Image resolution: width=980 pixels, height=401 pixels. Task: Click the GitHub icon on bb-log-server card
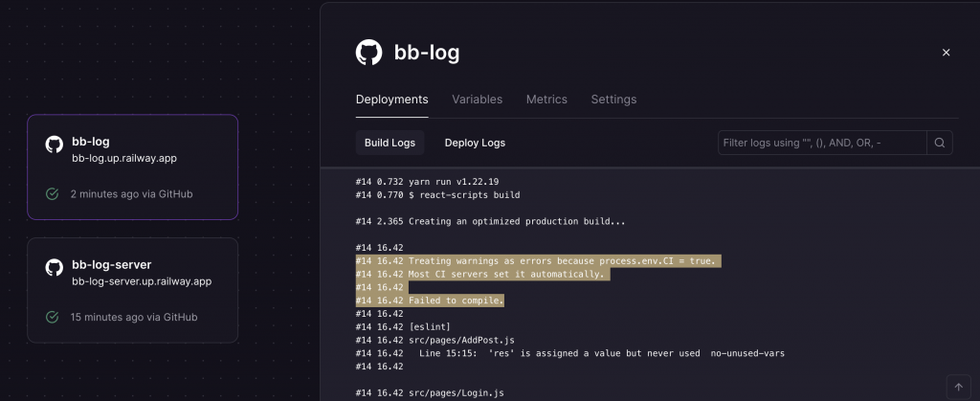55,268
